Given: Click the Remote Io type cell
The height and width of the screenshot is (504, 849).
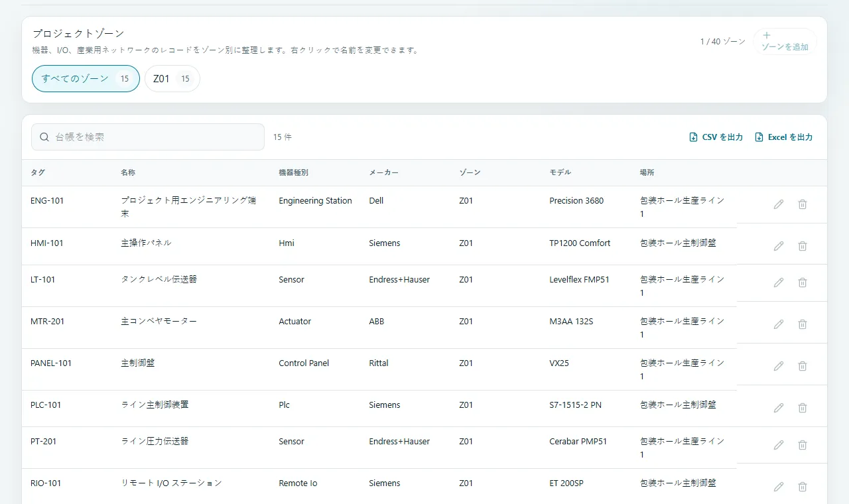Looking at the screenshot, I should point(298,483).
